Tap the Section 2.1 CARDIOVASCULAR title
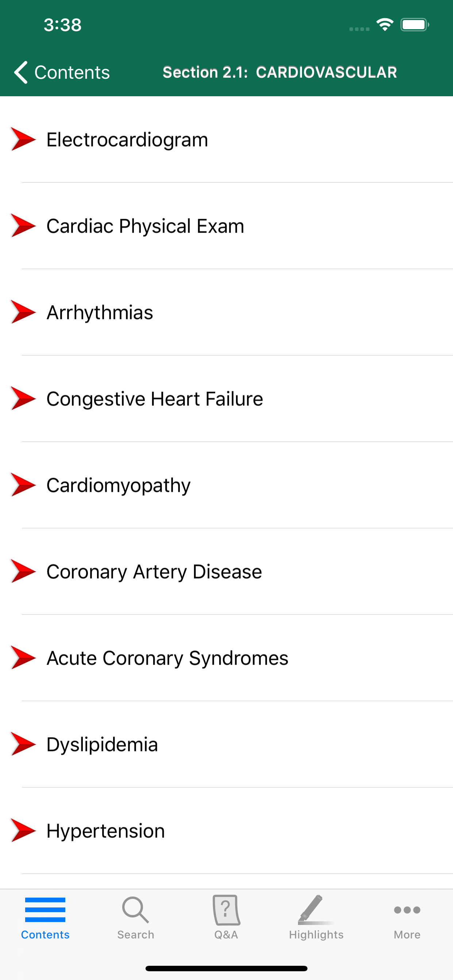 (280, 72)
